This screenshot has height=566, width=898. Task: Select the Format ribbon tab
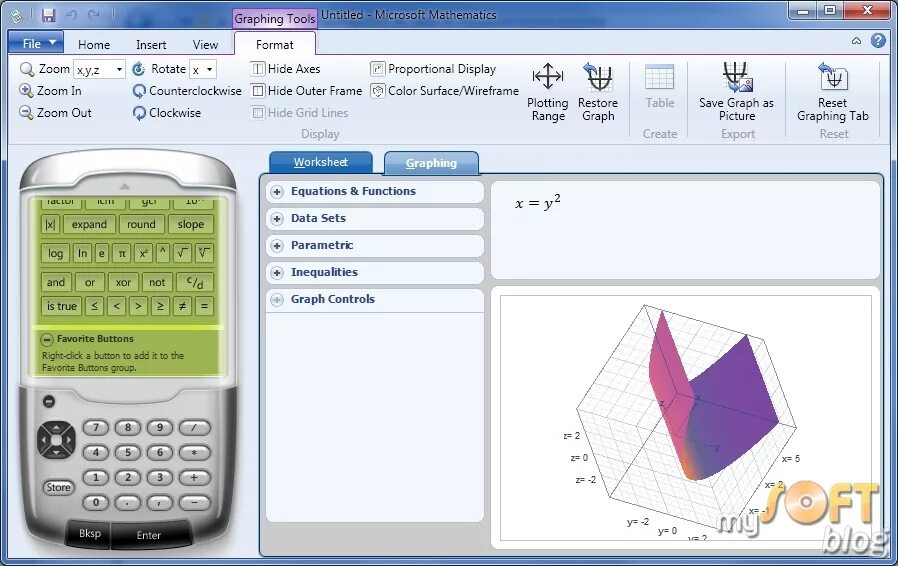pos(274,45)
